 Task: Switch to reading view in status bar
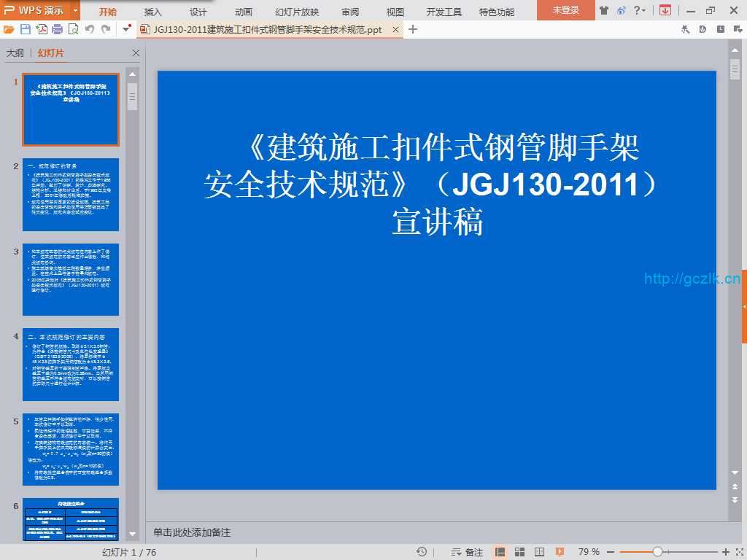tap(538, 552)
